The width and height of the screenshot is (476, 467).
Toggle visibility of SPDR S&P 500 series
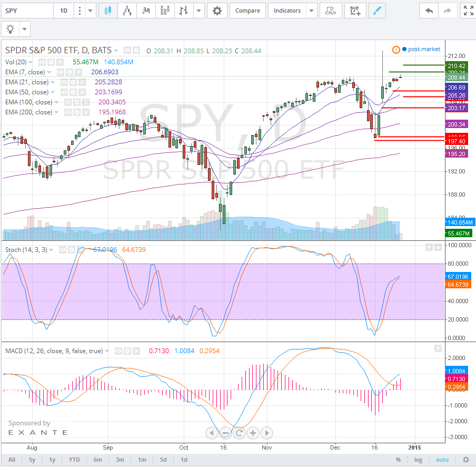coord(127,50)
